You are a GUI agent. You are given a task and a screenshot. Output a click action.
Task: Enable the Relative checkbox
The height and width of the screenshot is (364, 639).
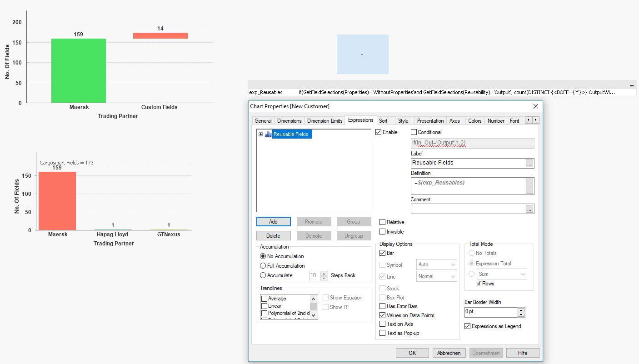(x=383, y=222)
